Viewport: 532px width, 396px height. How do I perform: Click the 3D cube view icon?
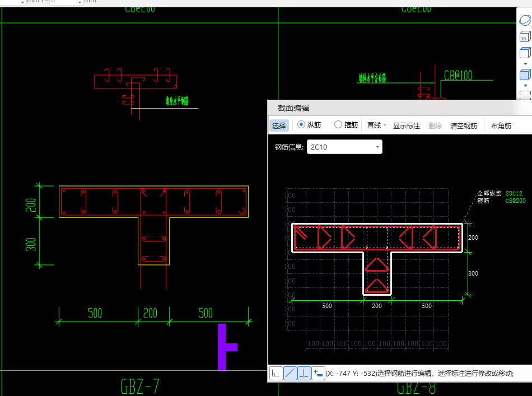[x=525, y=36]
